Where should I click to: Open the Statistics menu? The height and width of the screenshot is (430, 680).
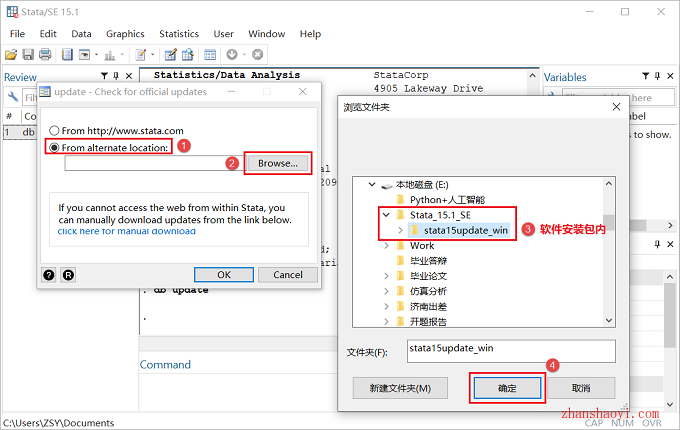point(179,34)
